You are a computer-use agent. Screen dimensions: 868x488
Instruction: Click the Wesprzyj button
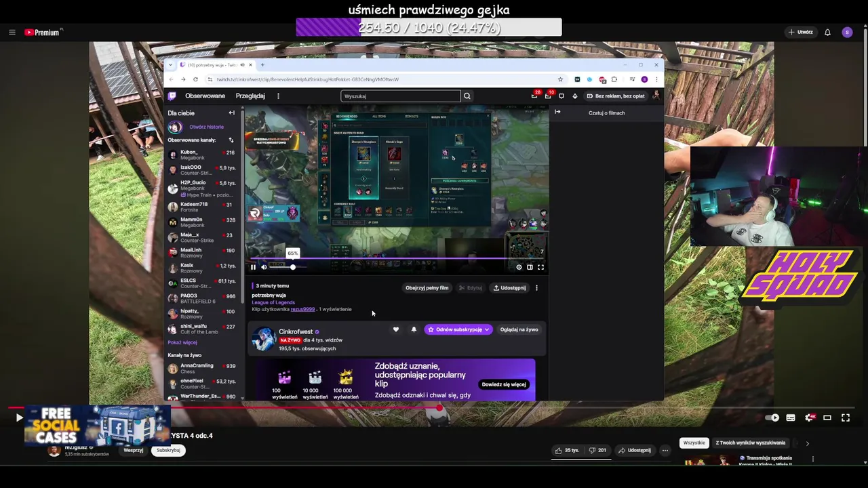click(x=134, y=450)
